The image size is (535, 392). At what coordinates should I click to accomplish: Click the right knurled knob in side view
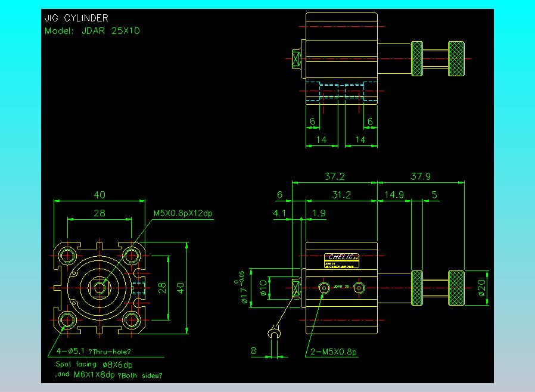coord(456,288)
